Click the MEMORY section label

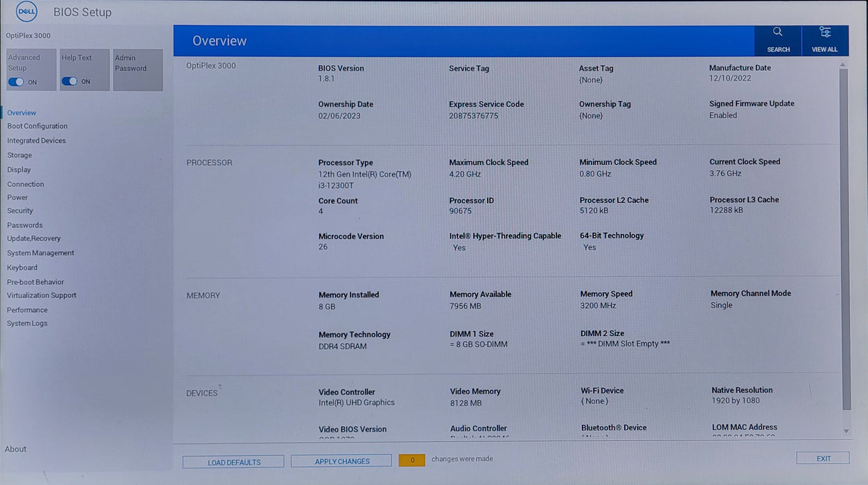tap(203, 296)
